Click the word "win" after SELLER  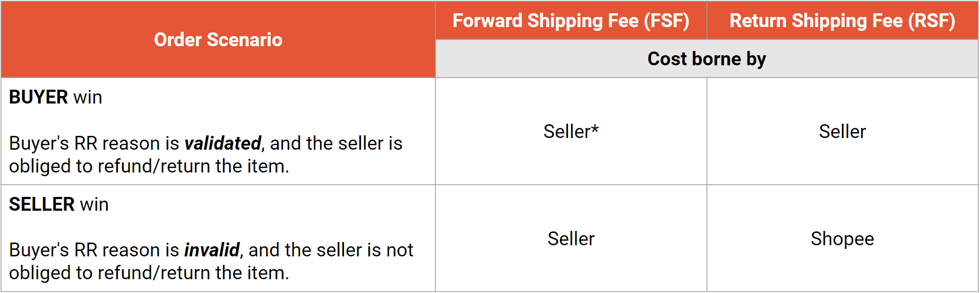94,204
